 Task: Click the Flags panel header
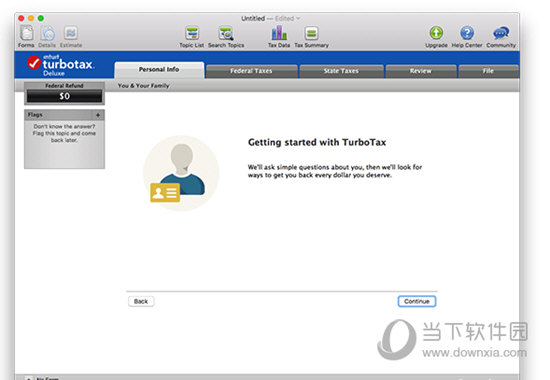[x=64, y=115]
